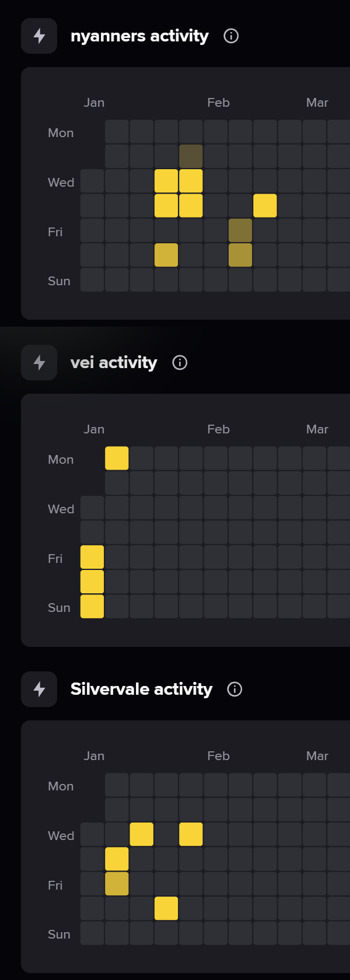Open the info icon next to Silvervale activity
350x980 pixels.
(x=235, y=689)
